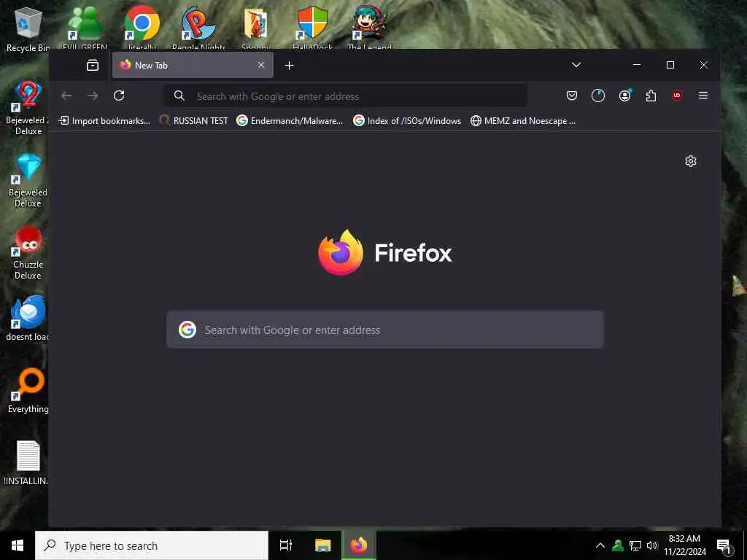Select the Chuzzle Deluxe desktop shortcut
Screen dimensions: 747x560
point(28,253)
